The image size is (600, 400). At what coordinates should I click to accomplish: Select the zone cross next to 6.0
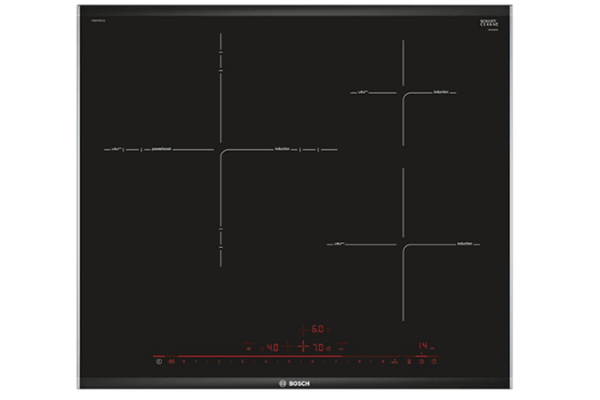coord(303,329)
